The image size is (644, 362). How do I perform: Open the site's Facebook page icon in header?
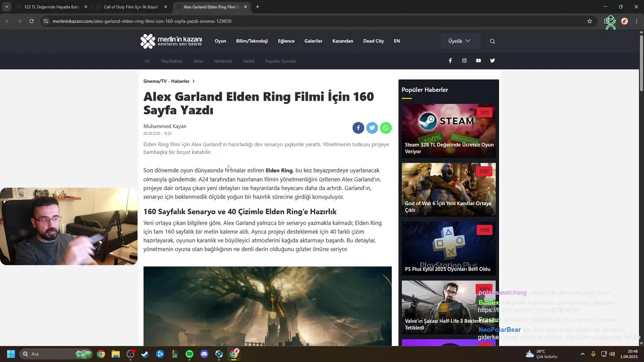(x=450, y=60)
